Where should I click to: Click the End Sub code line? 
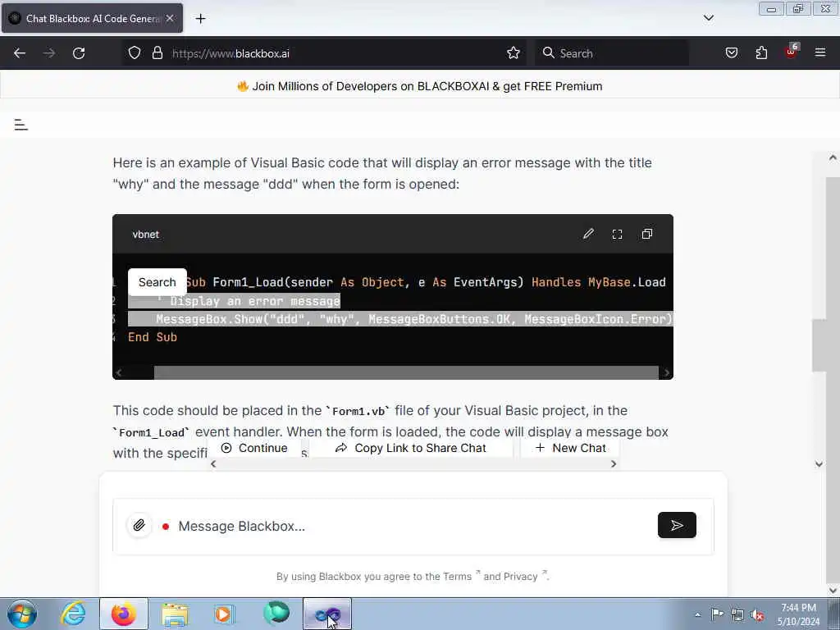click(152, 337)
